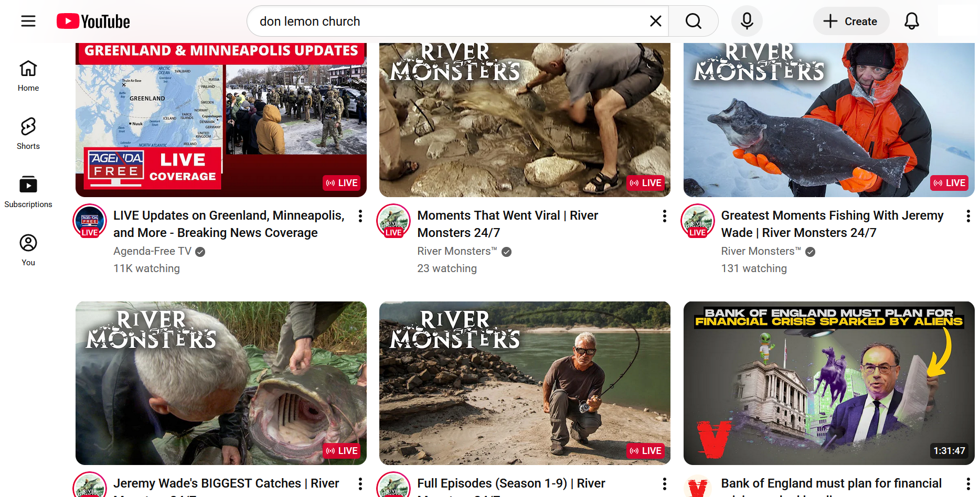Open more actions for Full Episodes Season 1-9
Image resolution: width=980 pixels, height=497 pixels.
[665, 484]
